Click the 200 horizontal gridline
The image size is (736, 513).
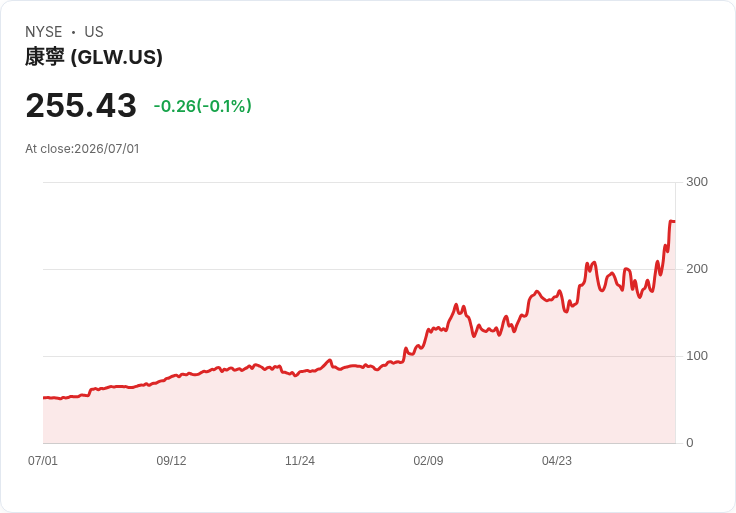359,269
